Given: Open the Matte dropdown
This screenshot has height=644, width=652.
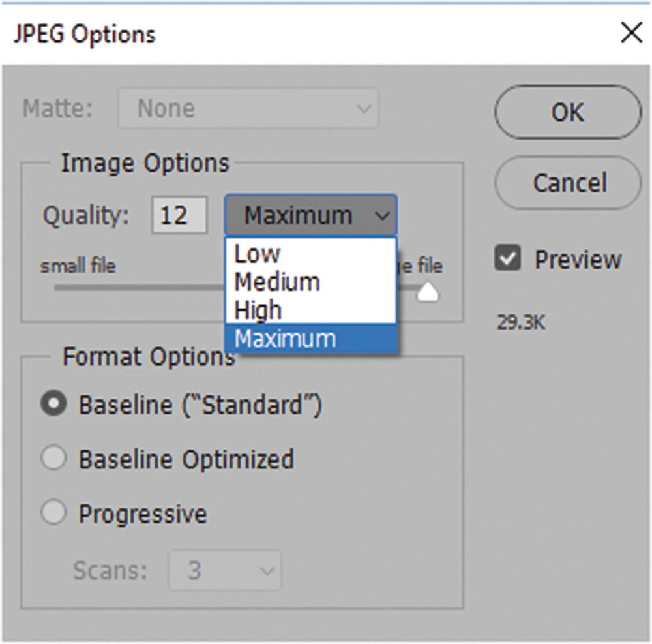Looking at the screenshot, I should pyautogui.click(x=248, y=108).
